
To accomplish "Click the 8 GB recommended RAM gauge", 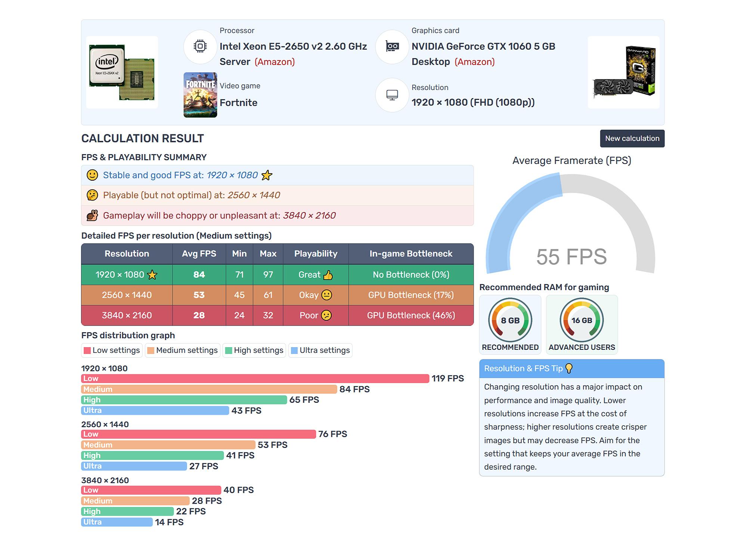I will coord(510,320).
